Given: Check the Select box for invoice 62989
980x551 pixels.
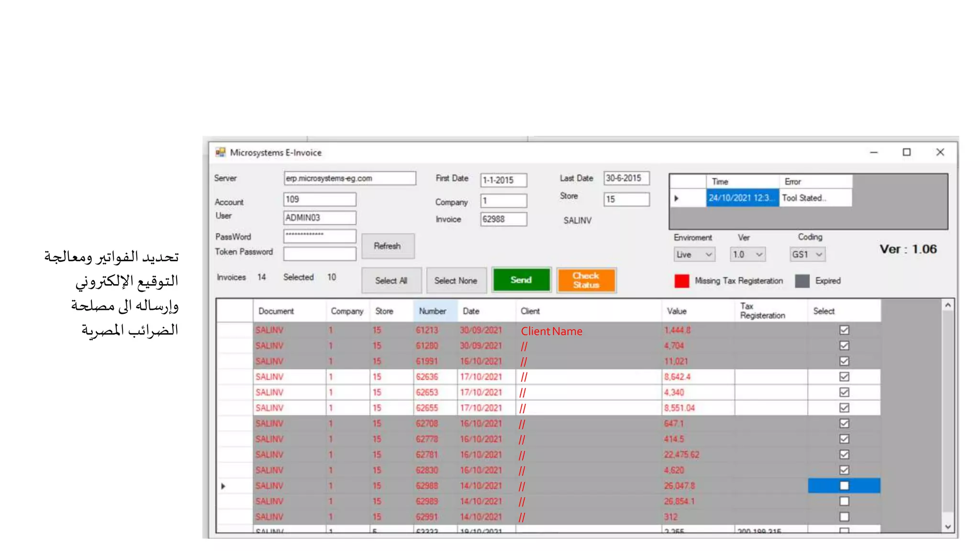Looking at the screenshot, I should tap(844, 501).
